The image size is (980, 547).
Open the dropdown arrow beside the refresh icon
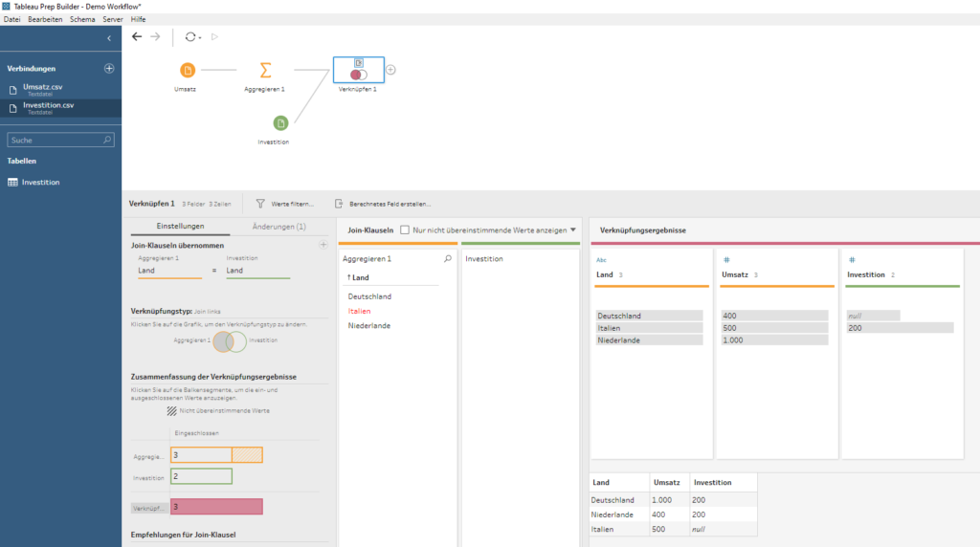coord(199,38)
